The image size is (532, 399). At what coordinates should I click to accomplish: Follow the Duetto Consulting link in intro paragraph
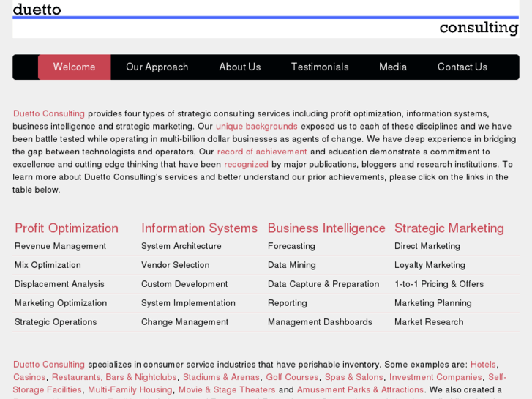tap(49, 113)
